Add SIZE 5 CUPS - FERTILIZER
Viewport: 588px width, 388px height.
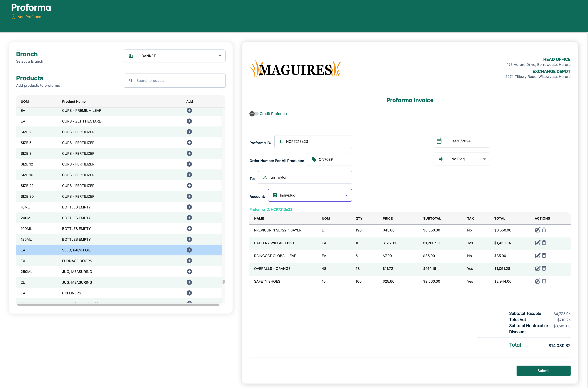tap(189, 143)
